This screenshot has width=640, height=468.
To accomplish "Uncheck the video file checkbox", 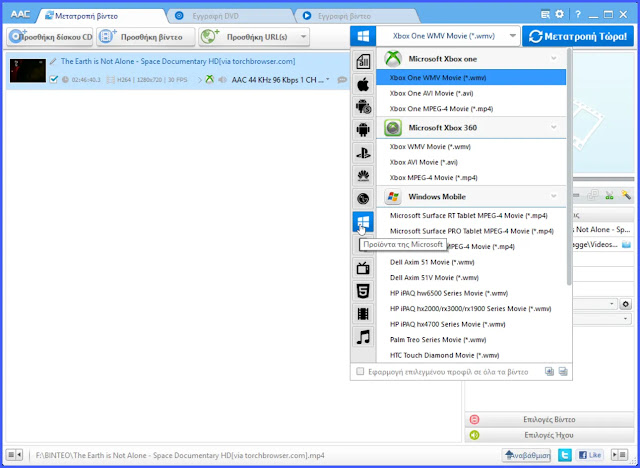I will (53, 80).
